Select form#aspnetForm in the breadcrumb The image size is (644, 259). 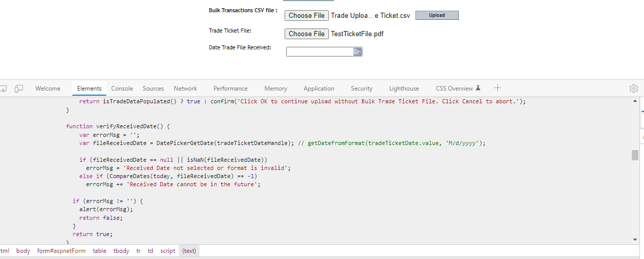tap(61, 251)
